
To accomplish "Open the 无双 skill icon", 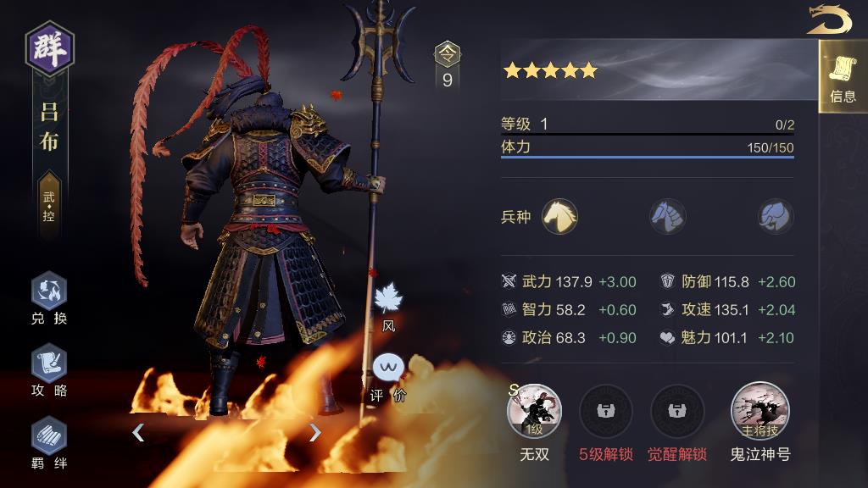I will [x=534, y=412].
